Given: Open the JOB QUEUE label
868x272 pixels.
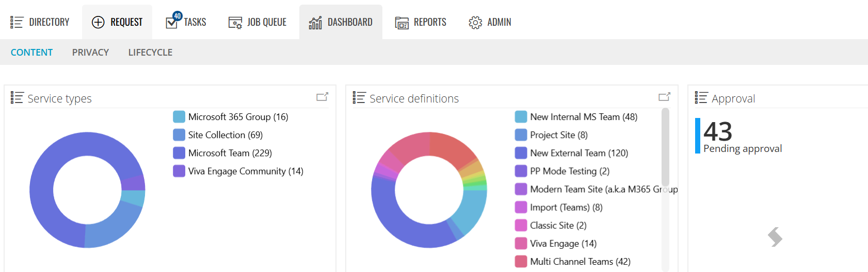Looking at the screenshot, I should click(x=267, y=22).
